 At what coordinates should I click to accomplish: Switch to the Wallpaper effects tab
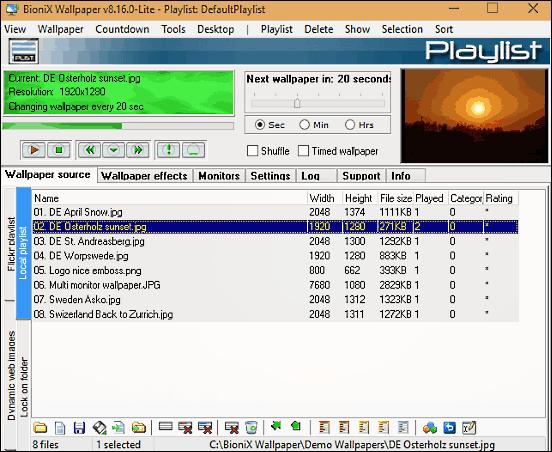144,176
